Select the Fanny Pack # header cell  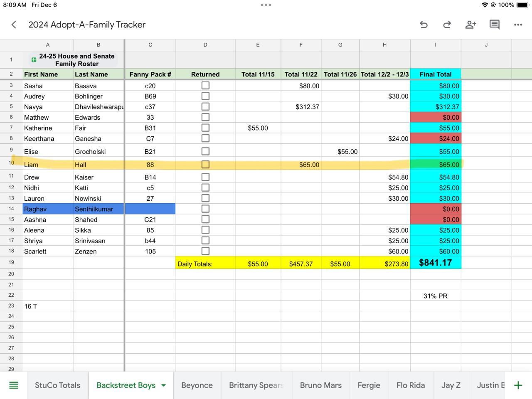pyautogui.click(x=150, y=74)
